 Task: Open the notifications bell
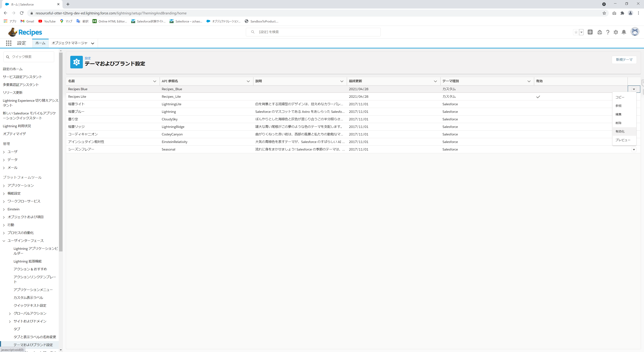624,32
